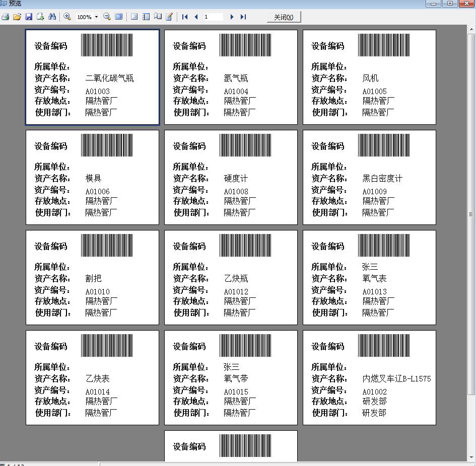Viewport: 476px width, 466px height.
Task: Click the page settings book icon
Action: point(158,17)
